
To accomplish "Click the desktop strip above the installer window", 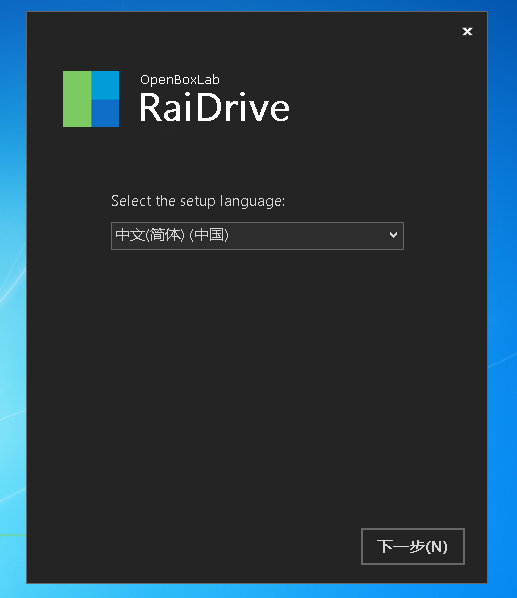I will [257, 5].
